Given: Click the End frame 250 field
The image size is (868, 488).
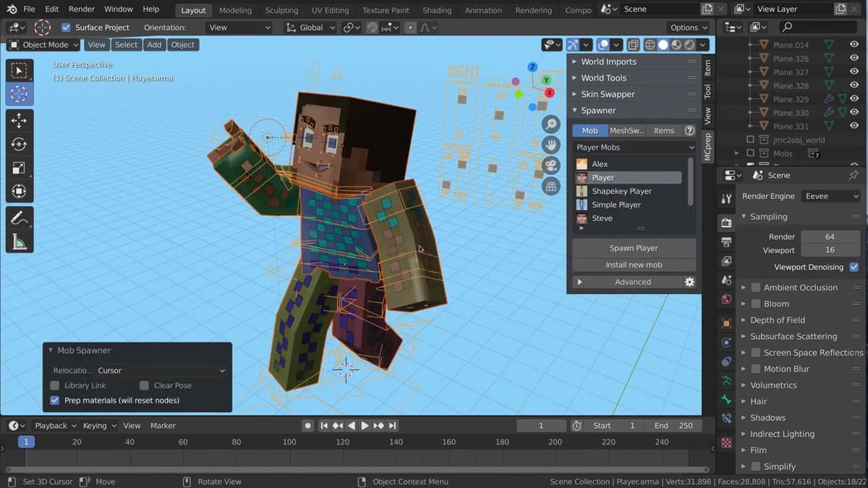Looking at the screenshot, I should (x=674, y=426).
